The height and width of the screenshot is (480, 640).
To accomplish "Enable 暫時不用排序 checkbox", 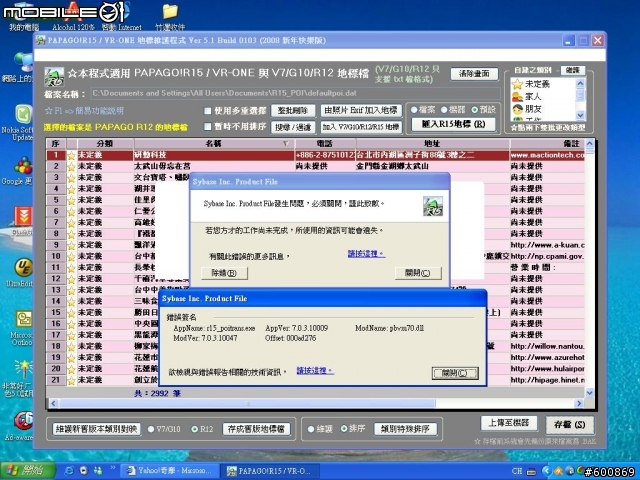I will point(208,127).
